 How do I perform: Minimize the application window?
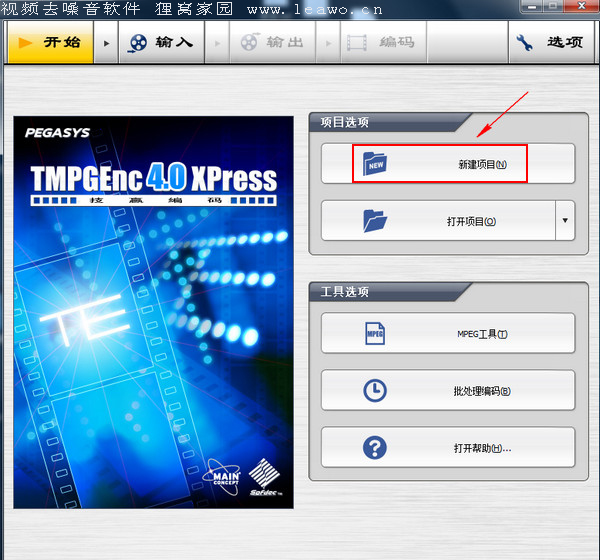tap(532, 6)
